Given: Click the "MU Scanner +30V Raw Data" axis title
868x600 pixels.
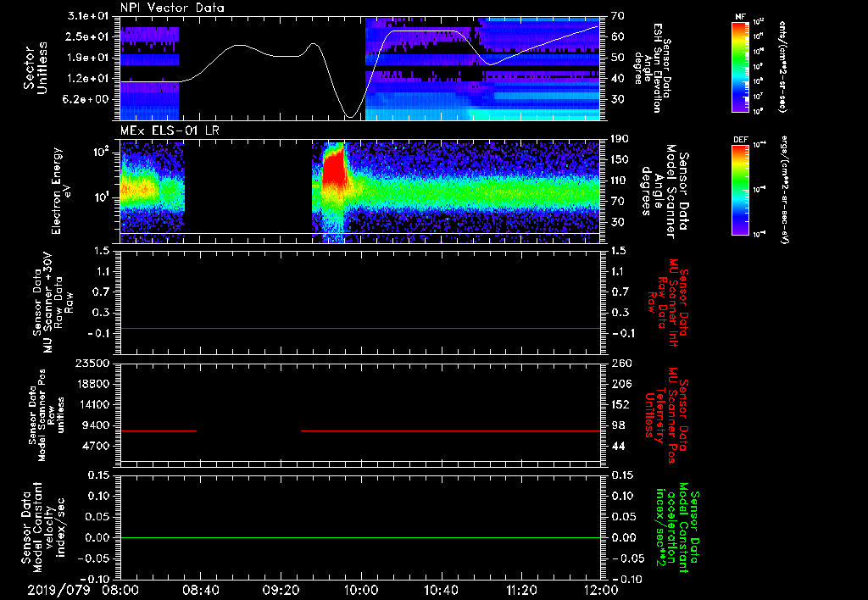Looking at the screenshot, I should click(x=53, y=303).
